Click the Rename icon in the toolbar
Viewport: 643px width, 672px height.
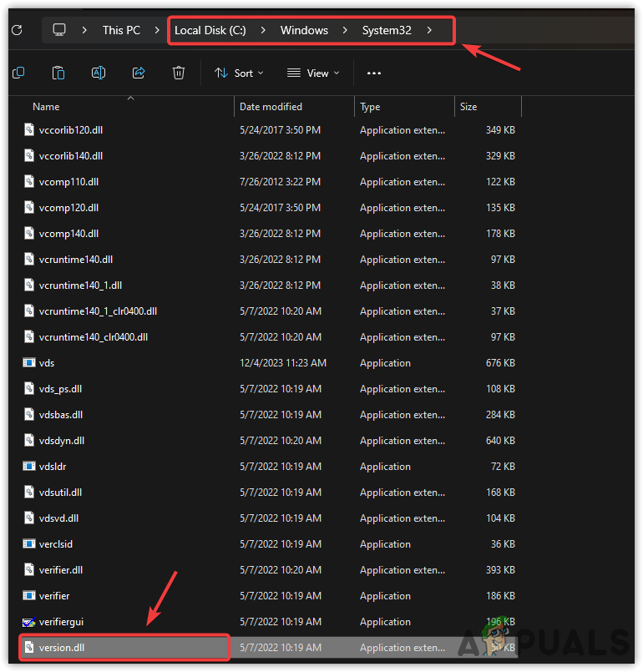(99, 73)
